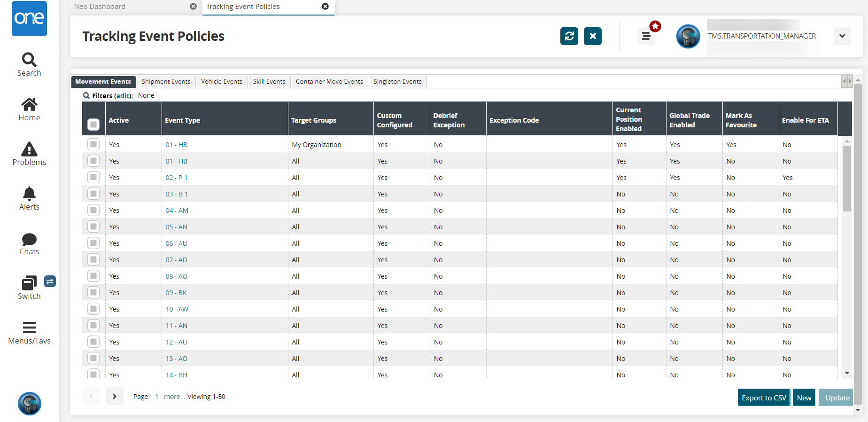Switch to the Shipment Events tab
The image size is (868, 422).
tap(166, 82)
